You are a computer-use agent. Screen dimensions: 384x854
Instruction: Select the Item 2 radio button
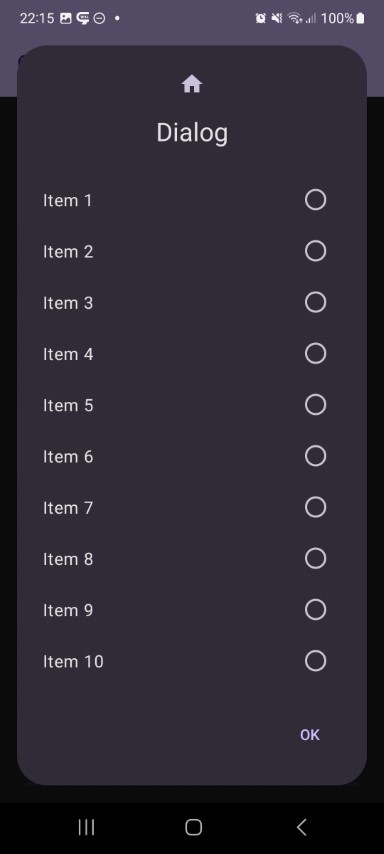315,251
